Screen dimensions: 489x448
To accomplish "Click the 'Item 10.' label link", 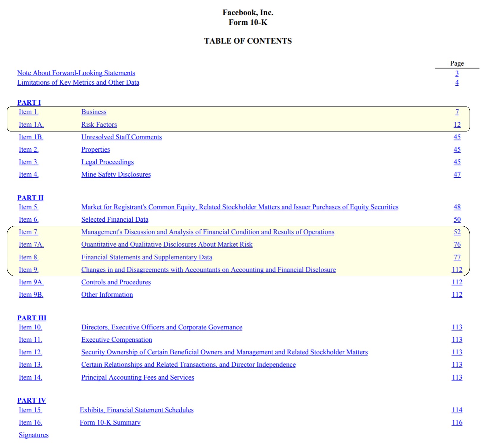I will pyautogui.click(x=30, y=327).
